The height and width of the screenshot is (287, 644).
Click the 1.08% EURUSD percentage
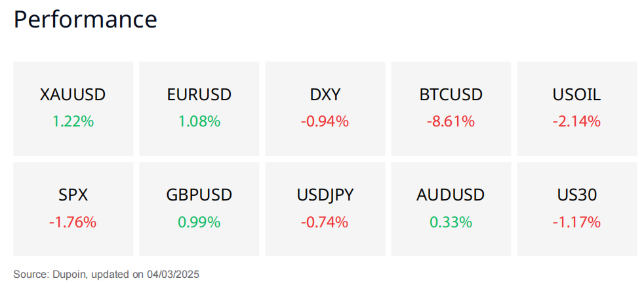[199, 121]
